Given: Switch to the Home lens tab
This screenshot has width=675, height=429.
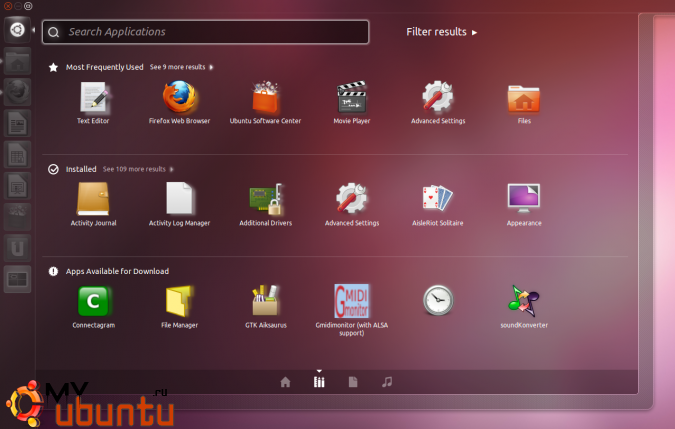Looking at the screenshot, I should tap(285, 382).
